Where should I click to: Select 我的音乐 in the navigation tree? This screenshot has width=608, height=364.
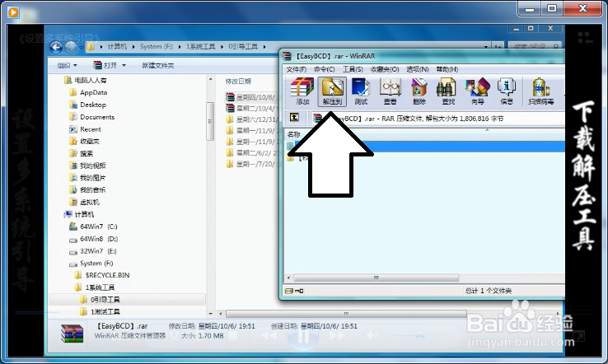pos(92,190)
